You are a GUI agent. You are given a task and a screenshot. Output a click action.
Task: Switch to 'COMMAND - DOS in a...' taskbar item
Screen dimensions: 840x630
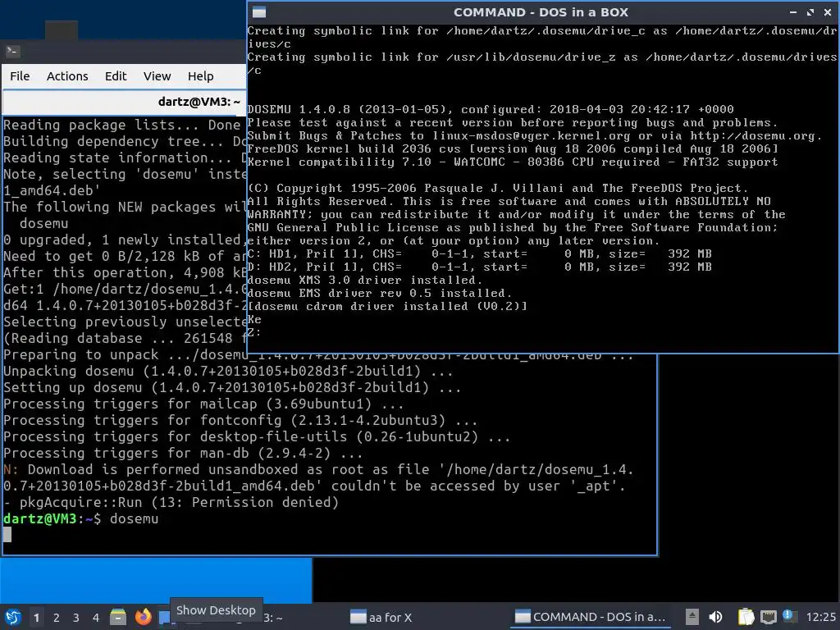coord(591,618)
